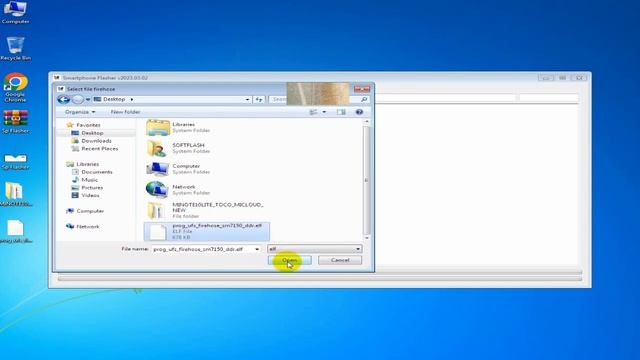Click the Desktop address bar path
This screenshot has width=640, height=360.
[x=114, y=99]
